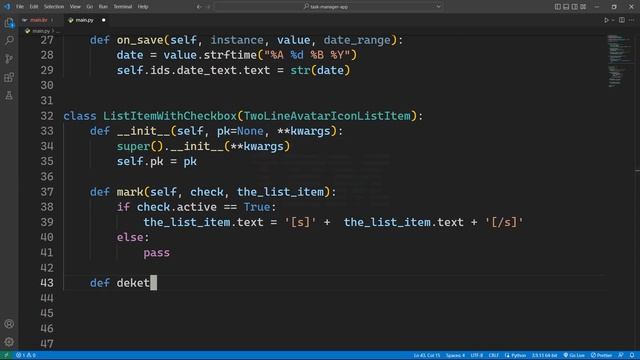Viewport: 640px width, 360px height.
Task: Click main.py in the breadcrumb
Action: tap(41, 31)
